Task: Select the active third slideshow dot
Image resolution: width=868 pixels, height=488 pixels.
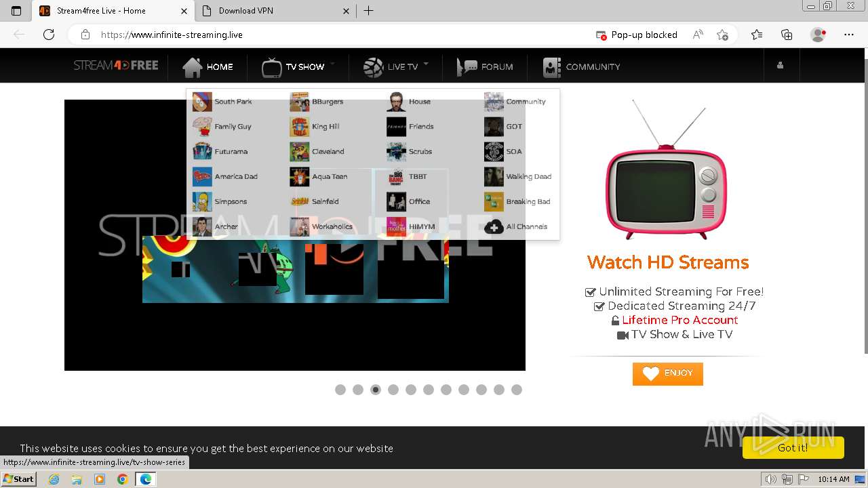Action: 376,390
